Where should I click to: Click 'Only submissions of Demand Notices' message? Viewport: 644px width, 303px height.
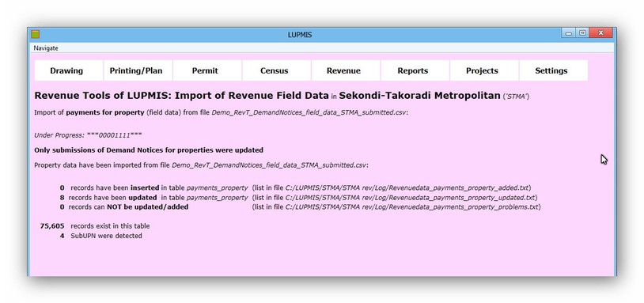(149, 150)
